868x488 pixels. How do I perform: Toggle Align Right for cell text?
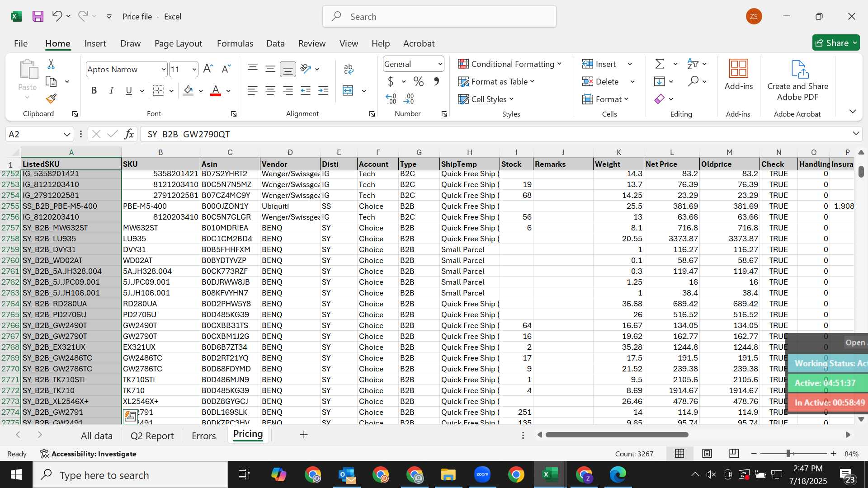point(288,91)
